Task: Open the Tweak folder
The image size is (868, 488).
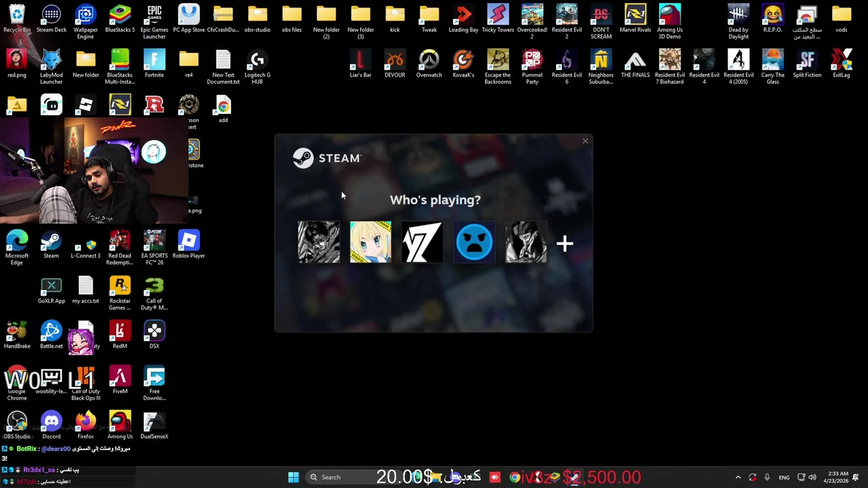Action: pyautogui.click(x=429, y=19)
